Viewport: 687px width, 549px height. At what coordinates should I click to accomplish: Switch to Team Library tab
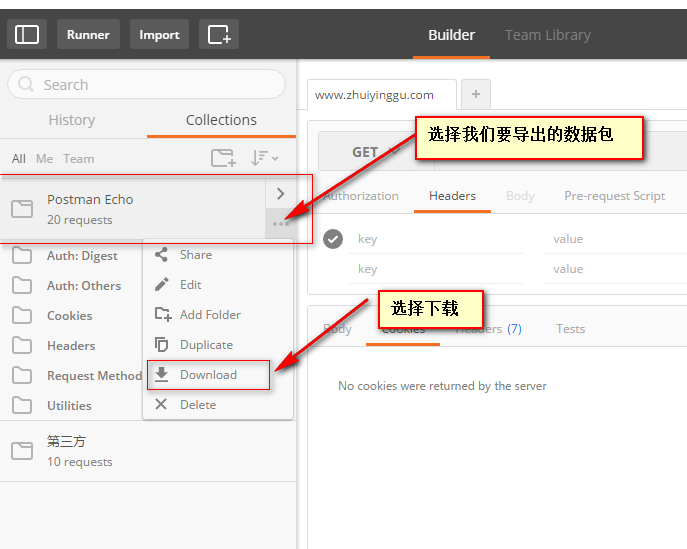pyautogui.click(x=548, y=35)
